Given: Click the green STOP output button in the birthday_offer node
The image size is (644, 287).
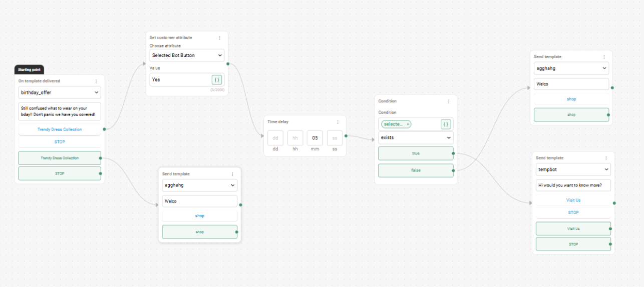Looking at the screenshot, I should point(60,173).
